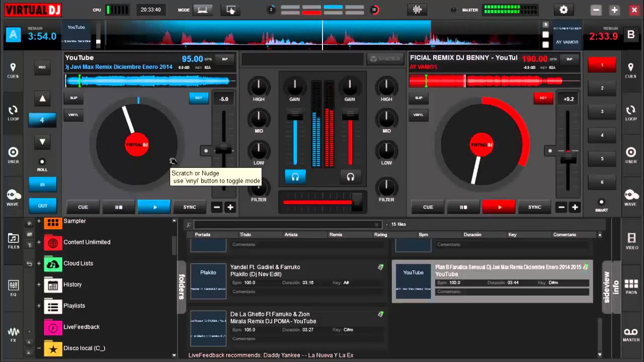Image resolution: width=644 pixels, height=362 pixels.
Task: Select the Plakito track cover thumbnail
Action: [x=208, y=281]
